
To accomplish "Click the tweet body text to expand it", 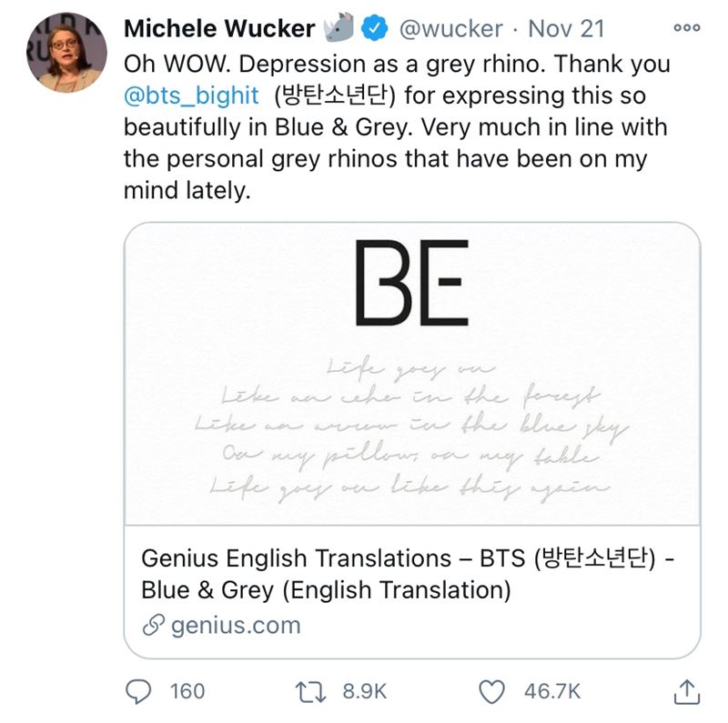I will tap(397, 127).
